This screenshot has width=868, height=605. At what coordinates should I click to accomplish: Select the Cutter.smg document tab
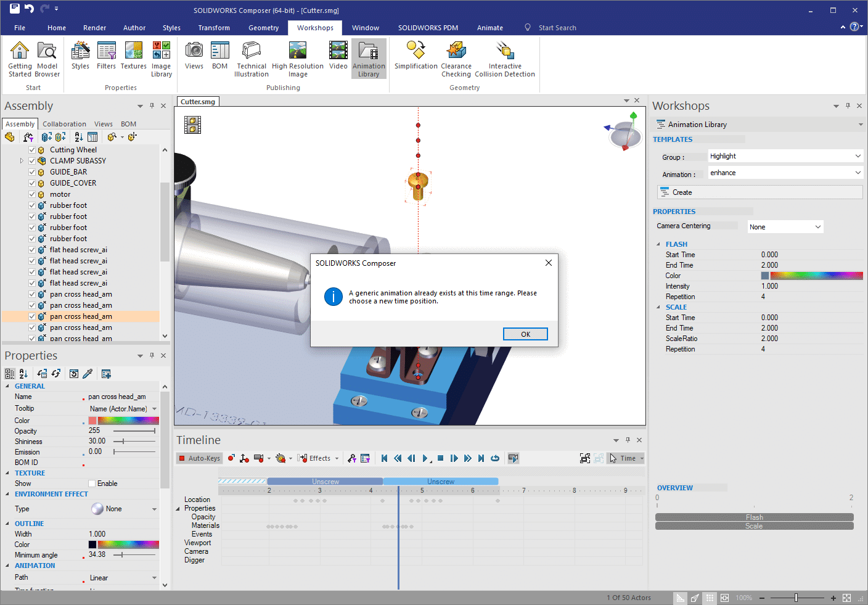198,102
